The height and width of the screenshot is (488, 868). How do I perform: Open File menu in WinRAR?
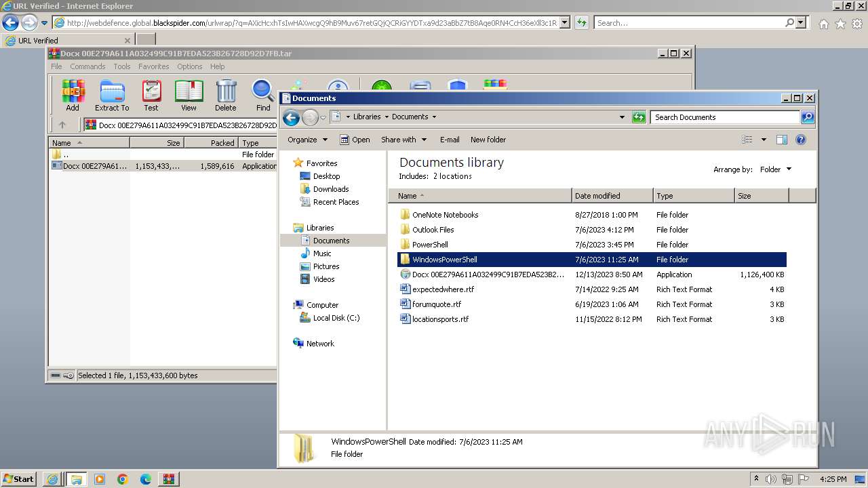(56, 66)
